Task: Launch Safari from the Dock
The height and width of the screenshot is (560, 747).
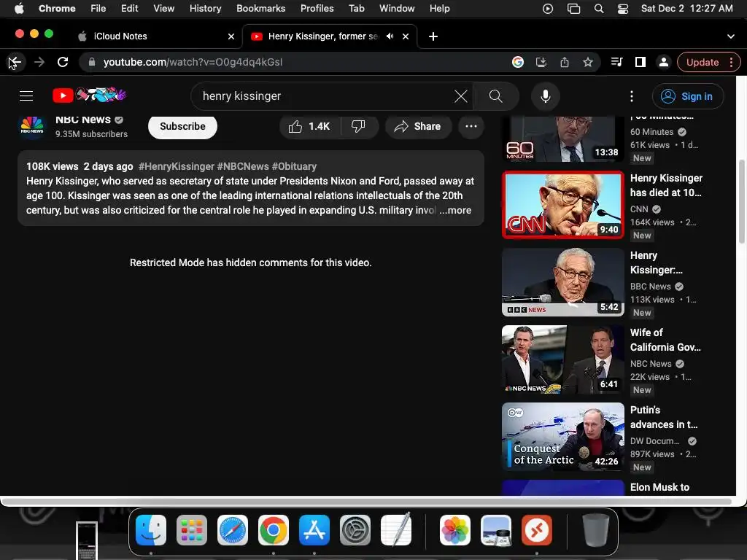Action: pos(233,530)
